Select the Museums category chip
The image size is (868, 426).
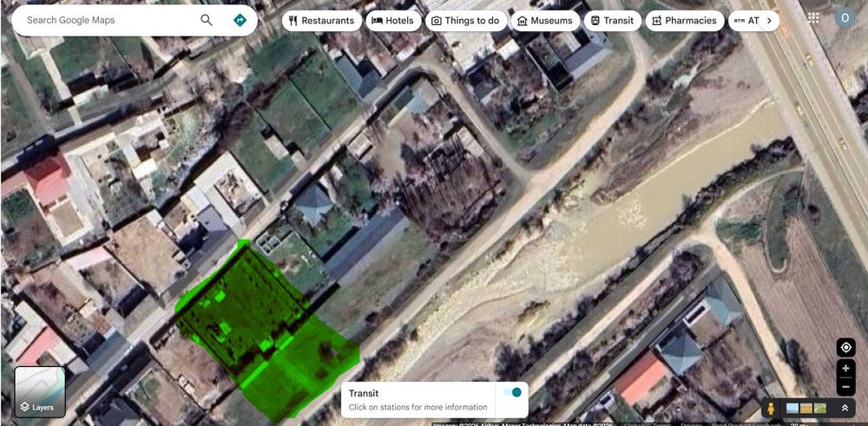click(545, 21)
